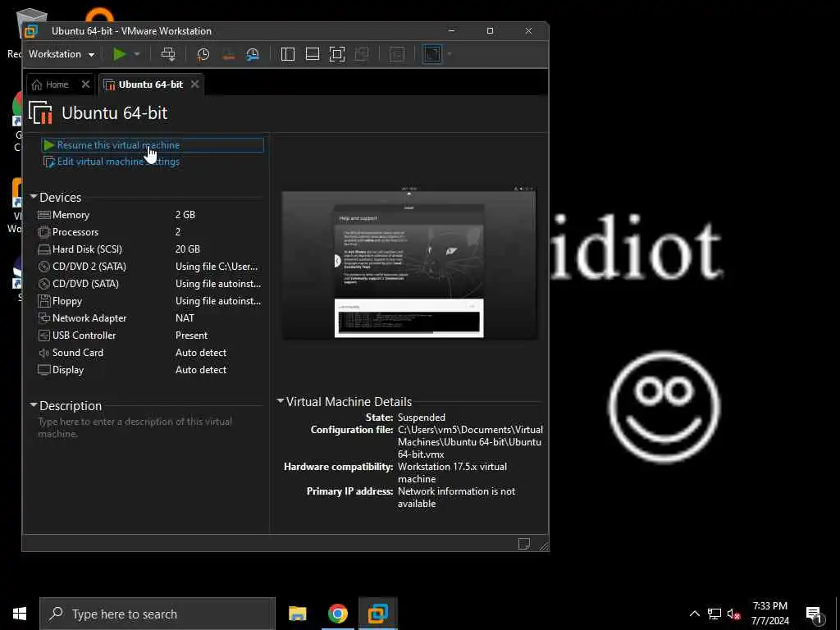This screenshot has width=840, height=630.
Task: Open the notification center icon
Action: (815, 615)
